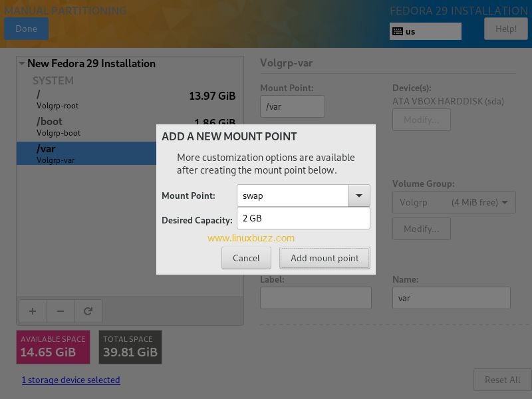The image size is (532, 399).
Task: Open the Volgrp volume group dropdown
Action: 454,202
